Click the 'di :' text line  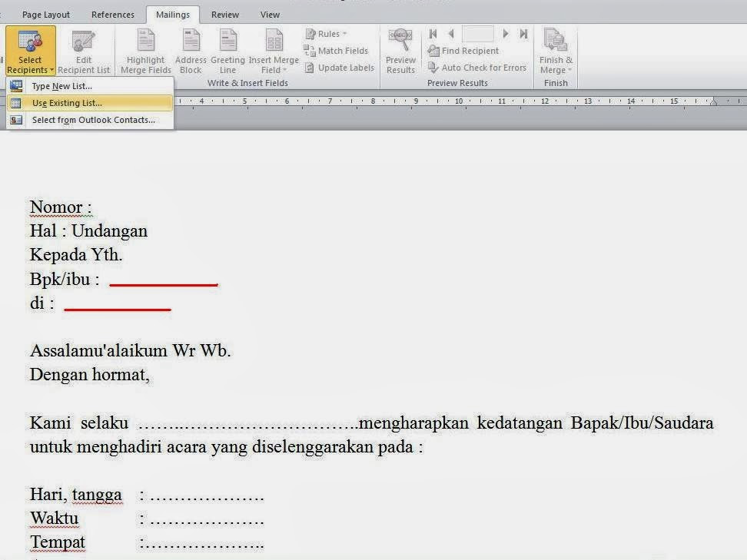[42, 303]
